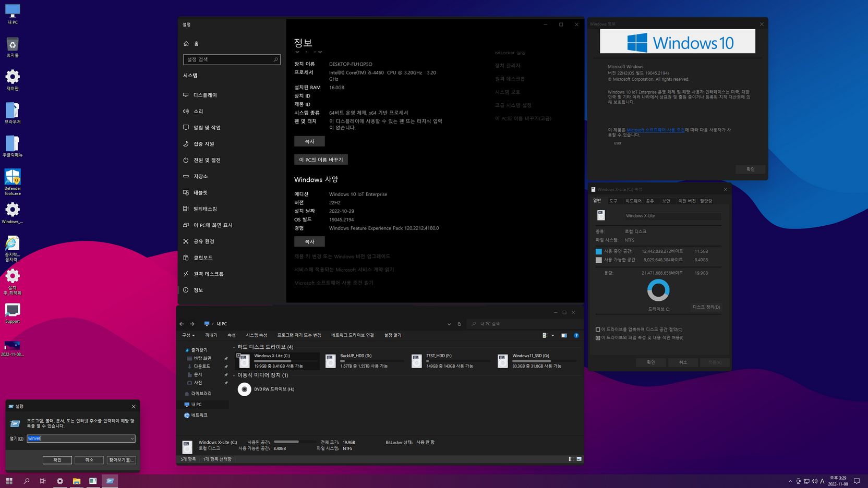Click the gray free space color swatch
The width and height of the screenshot is (868, 488).
coord(599,260)
